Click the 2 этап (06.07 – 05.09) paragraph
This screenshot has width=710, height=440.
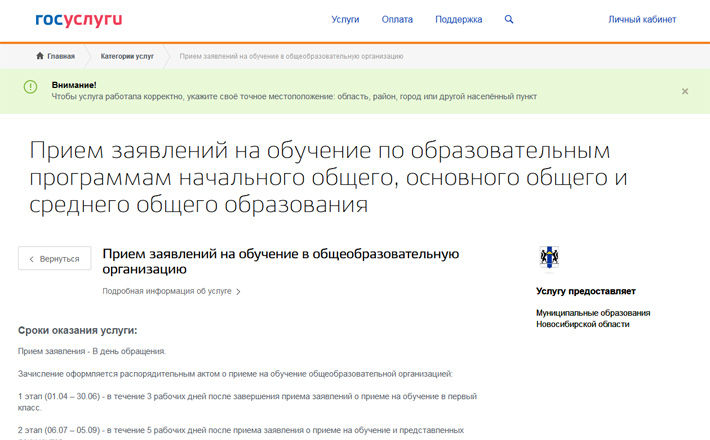[241, 432]
